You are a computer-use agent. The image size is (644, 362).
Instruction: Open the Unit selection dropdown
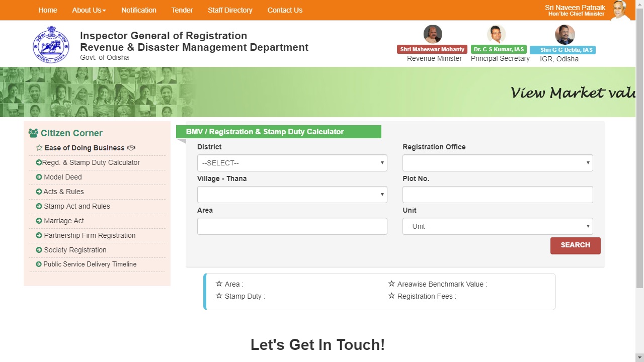(497, 226)
